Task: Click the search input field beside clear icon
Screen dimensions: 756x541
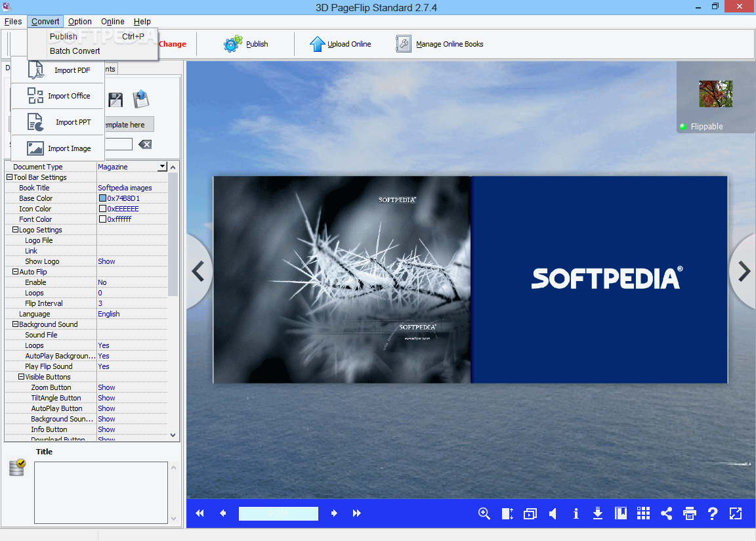Action: coord(119,144)
